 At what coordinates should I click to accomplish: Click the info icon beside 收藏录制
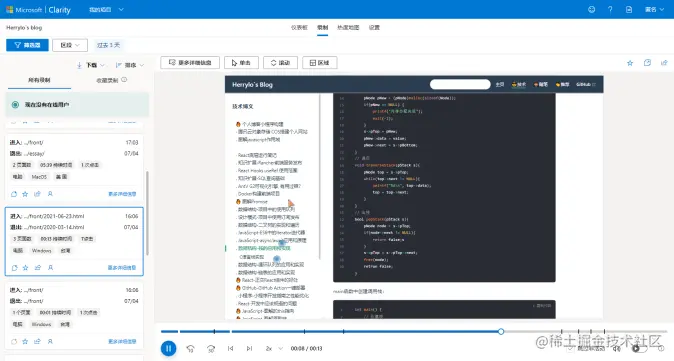(x=124, y=80)
